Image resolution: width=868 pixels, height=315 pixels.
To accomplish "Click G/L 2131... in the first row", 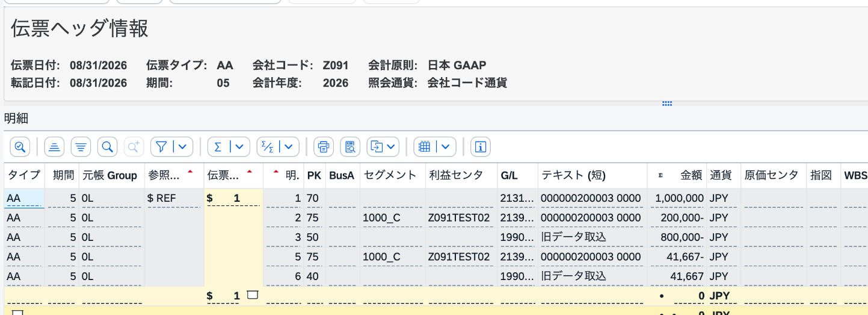I will [x=517, y=198].
